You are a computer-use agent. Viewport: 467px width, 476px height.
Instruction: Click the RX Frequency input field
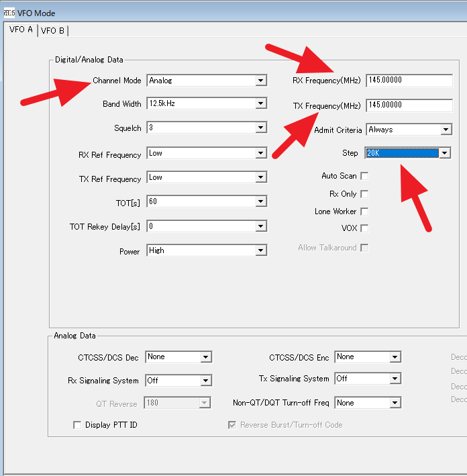[x=409, y=81]
